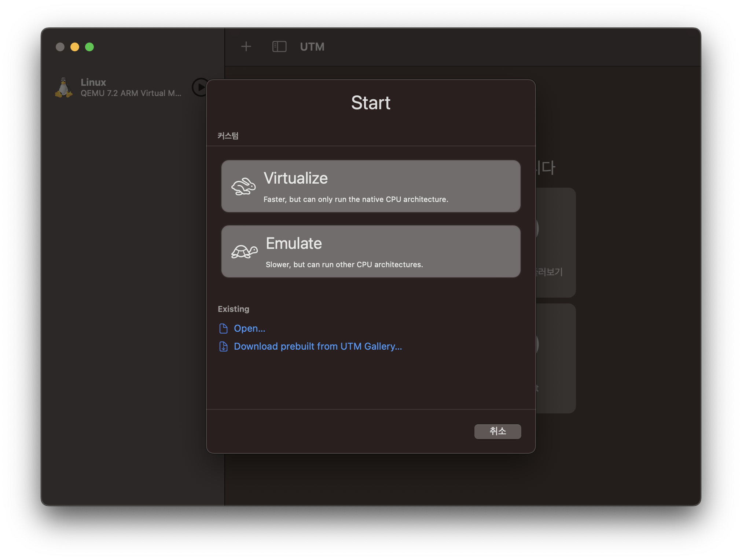This screenshot has width=742, height=560.
Task: Click the gray close window button
Action: pos(60,47)
